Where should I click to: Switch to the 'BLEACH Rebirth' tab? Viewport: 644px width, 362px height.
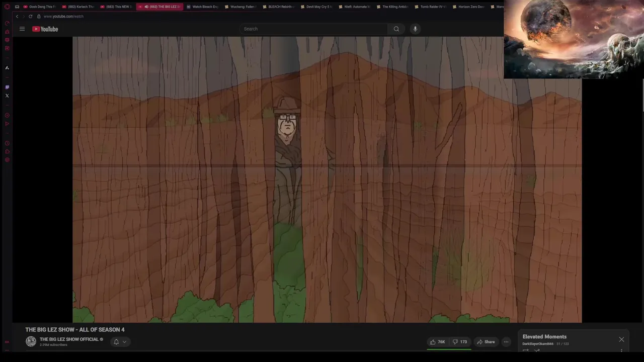click(x=279, y=7)
